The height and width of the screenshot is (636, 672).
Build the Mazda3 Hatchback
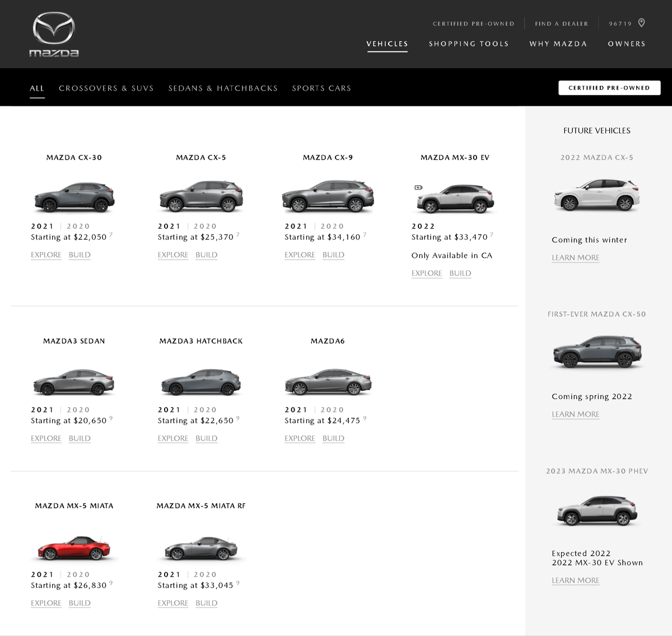[x=207, y=438]
